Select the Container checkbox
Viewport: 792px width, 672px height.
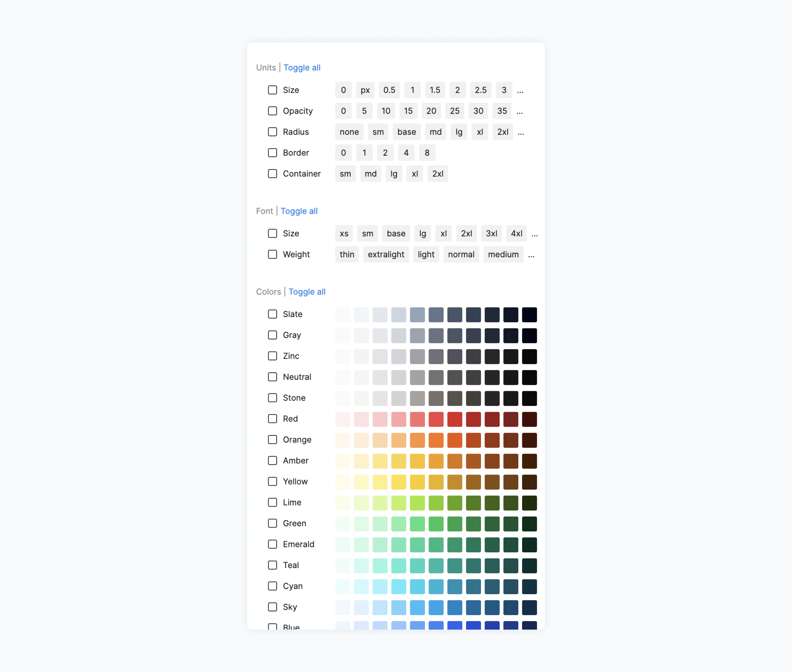pyautogui.click(x=272, y=174)
